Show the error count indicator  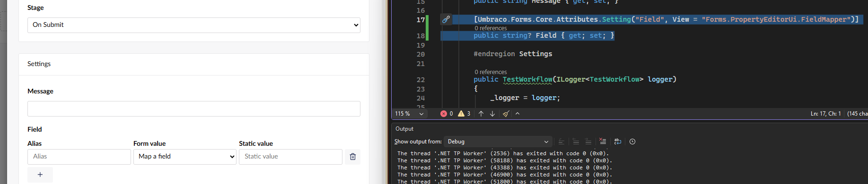pyautogui.click(x=447, y=114)
